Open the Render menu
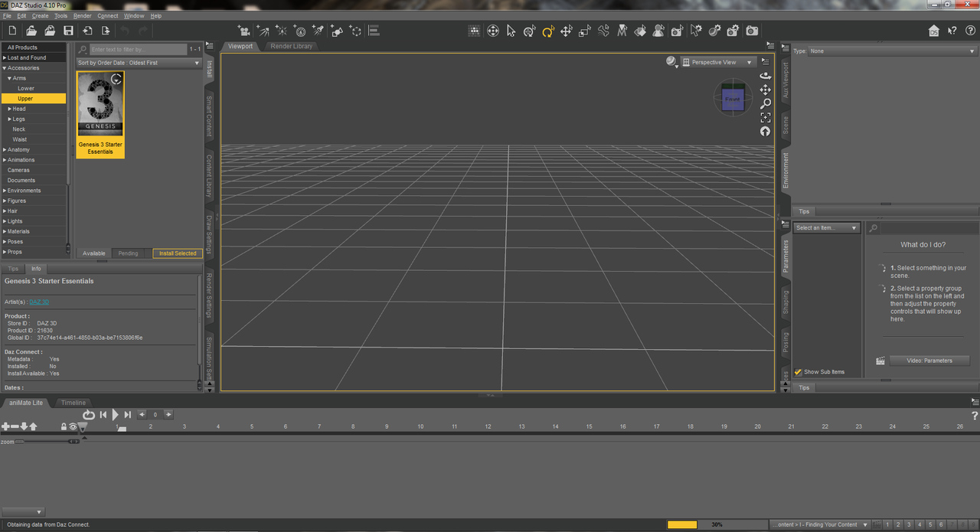Screen dimensions: 980x532 pyautogui.click(x=83, y=15)
